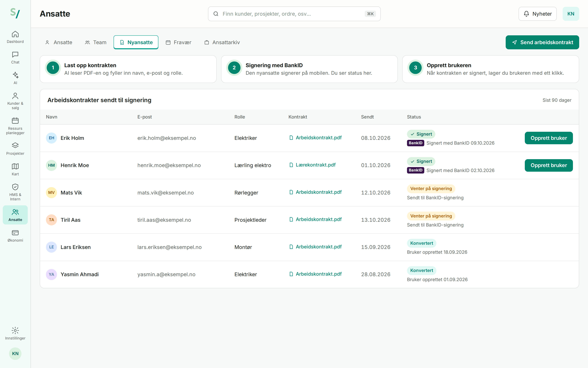Click email yasmin.a@eksempel.no
Viewport: 588px width, 368px height.
coord(166,274)
